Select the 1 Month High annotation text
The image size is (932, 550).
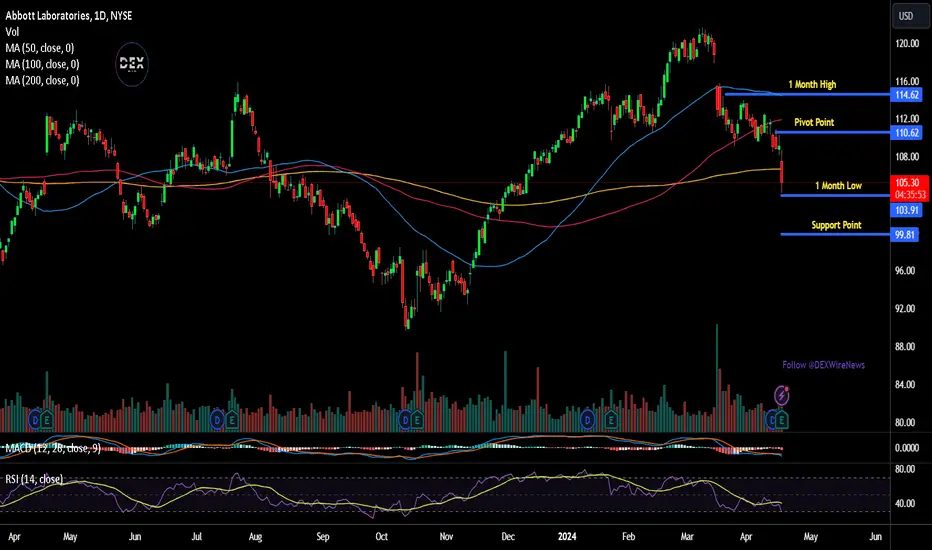812,84
